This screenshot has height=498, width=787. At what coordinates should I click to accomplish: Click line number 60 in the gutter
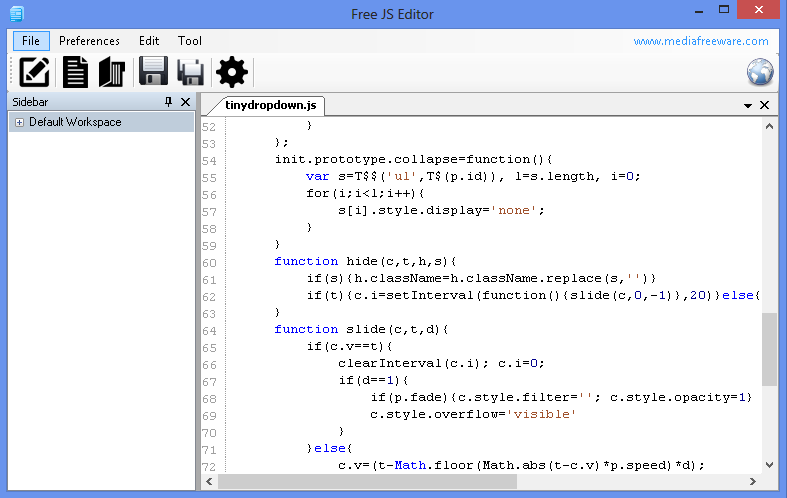209,263
